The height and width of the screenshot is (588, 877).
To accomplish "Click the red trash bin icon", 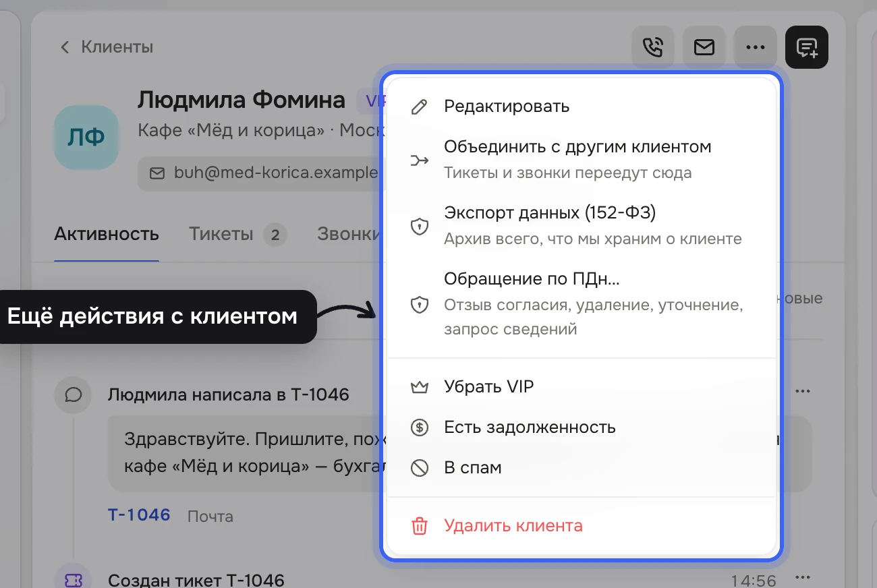I will [420, 526].
